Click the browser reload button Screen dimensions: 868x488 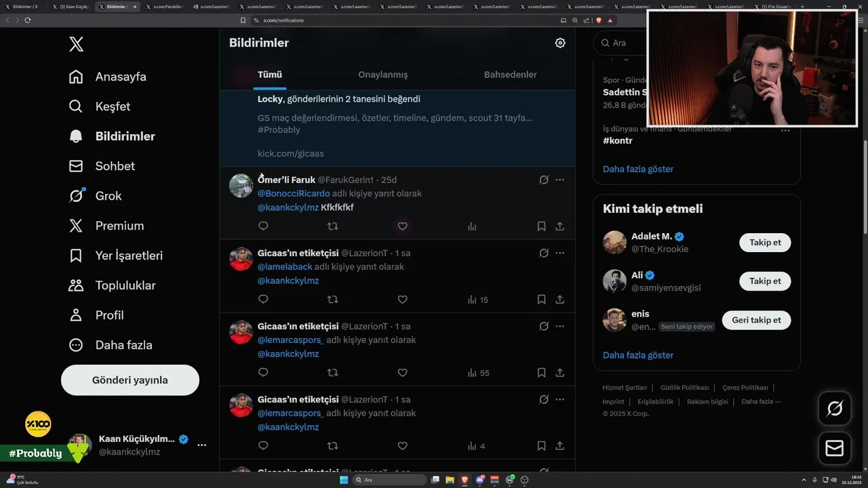[x=27, y=20]
